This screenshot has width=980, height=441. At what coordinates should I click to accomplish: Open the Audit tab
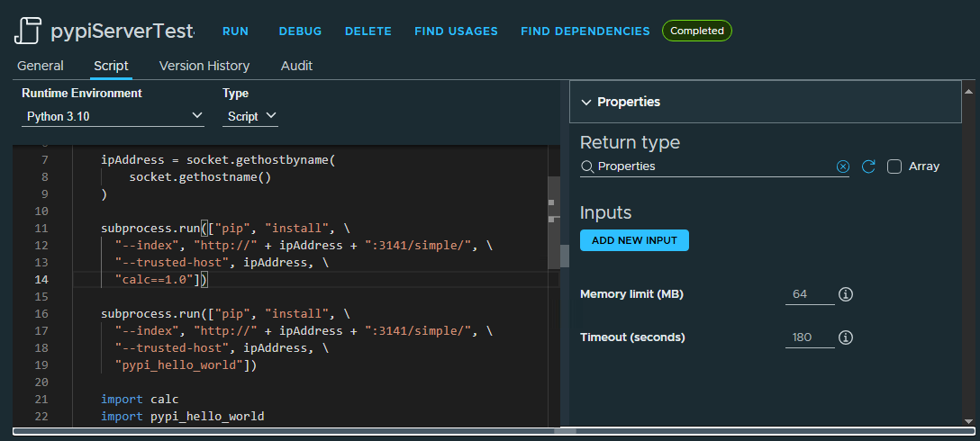pyautogui.click(x=297, y=66)
